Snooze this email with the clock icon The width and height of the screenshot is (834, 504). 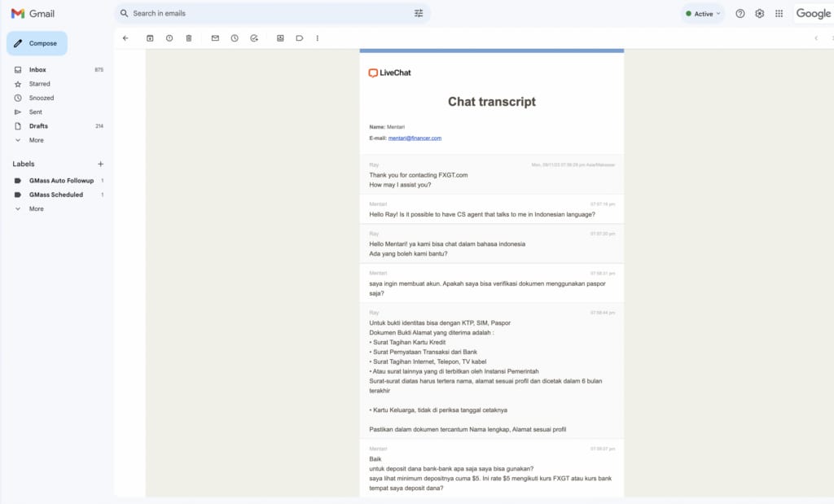coord(235,38)
